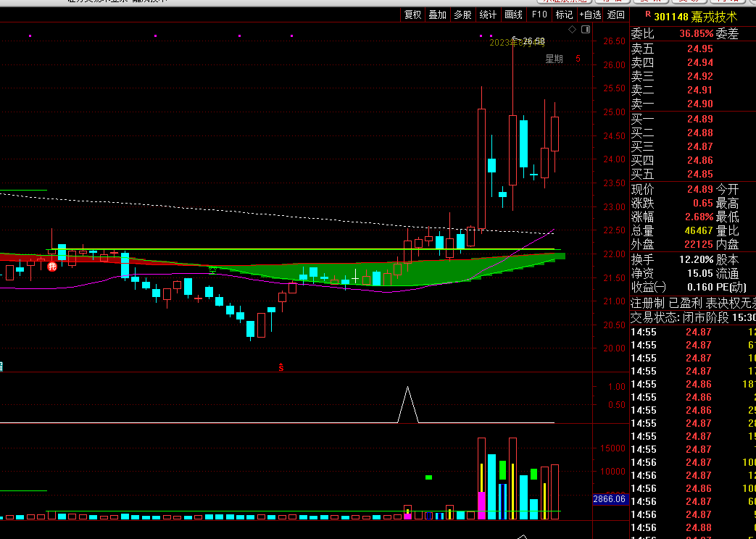Click the 15000 volume axis label
Image resolution: width=756 pixels, height=539 pixels.
(614, 448)
